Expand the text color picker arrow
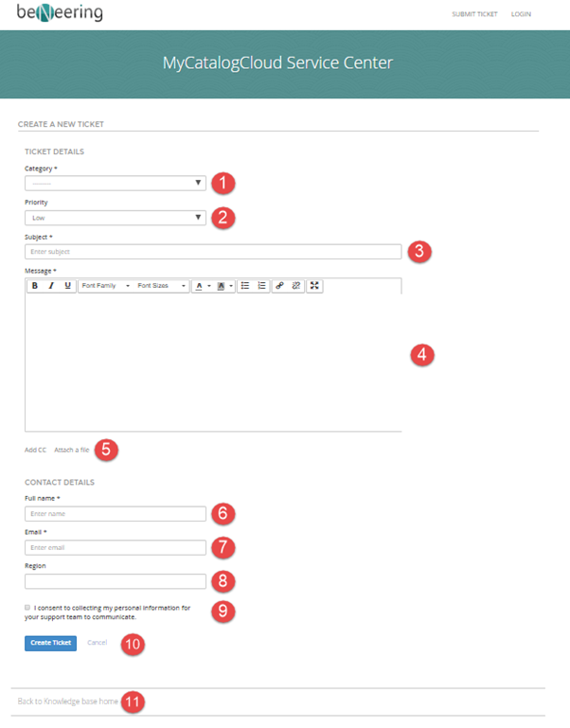The height and width of the screenshot is (728, 570). point(209,286)
